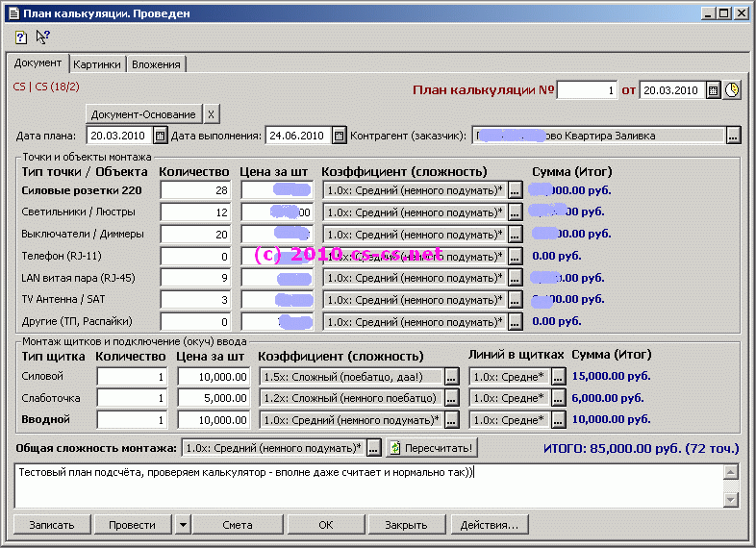This screenshot has height=548, width=756.
Task: Click Цена за шт field for Вводной щиток
Action: [214, 420]
